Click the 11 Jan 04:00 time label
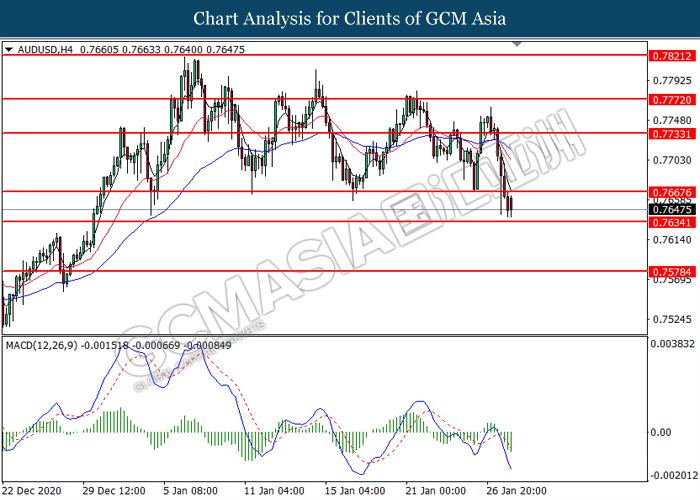700x500 pixels. [x=275, y=491]
